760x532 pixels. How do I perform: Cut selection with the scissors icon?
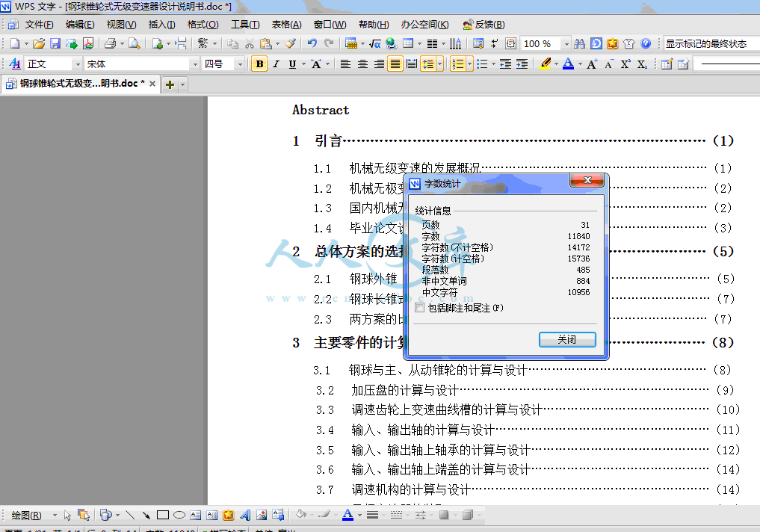point(249,43)
